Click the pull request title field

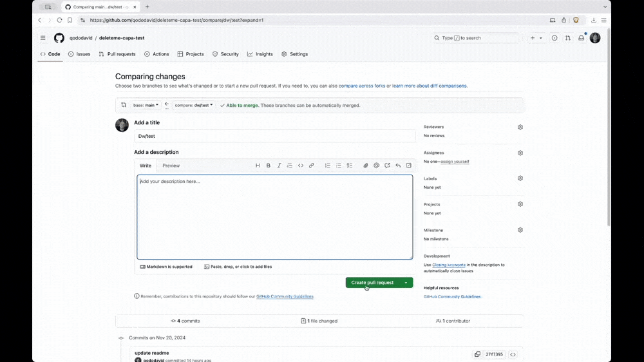point(275,136)
